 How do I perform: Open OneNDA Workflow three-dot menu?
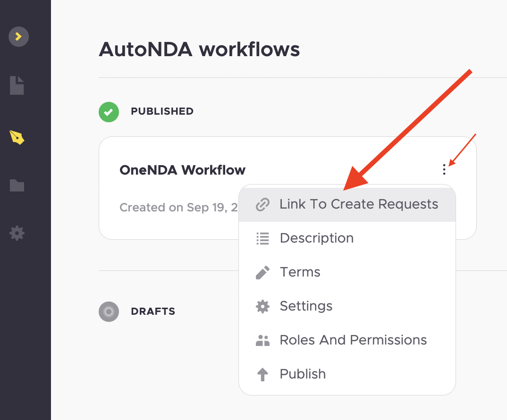[x=444, y=169]
